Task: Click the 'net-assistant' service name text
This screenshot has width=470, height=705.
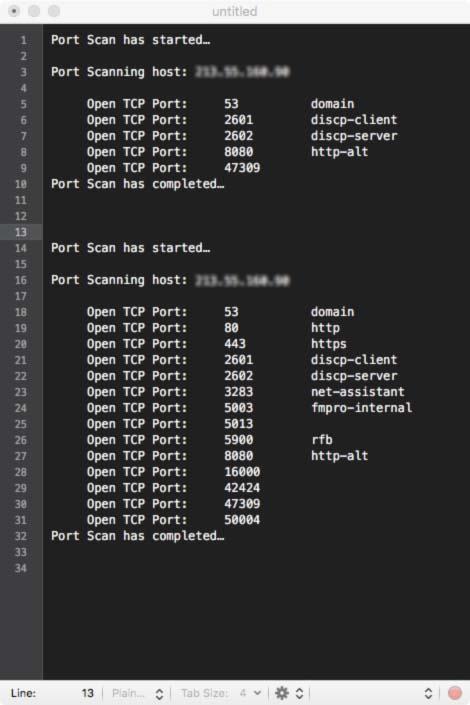Action: (x=358, y=392)
